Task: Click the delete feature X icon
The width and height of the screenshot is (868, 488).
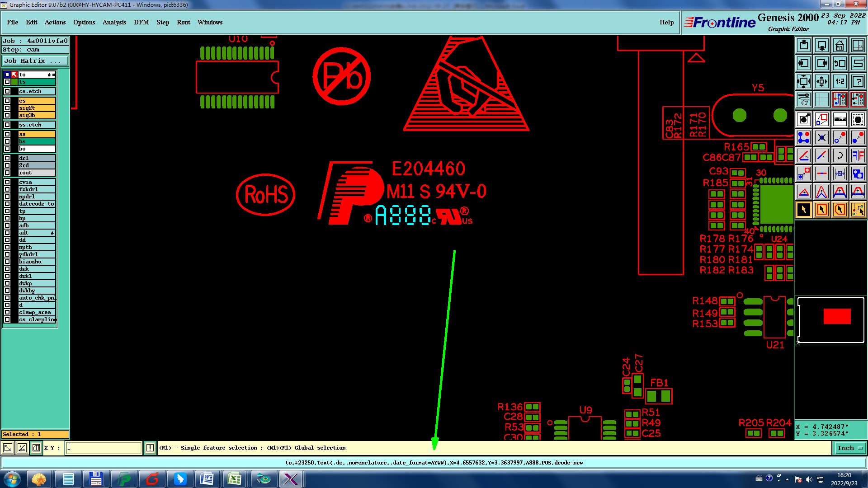Action: point(822,137)
